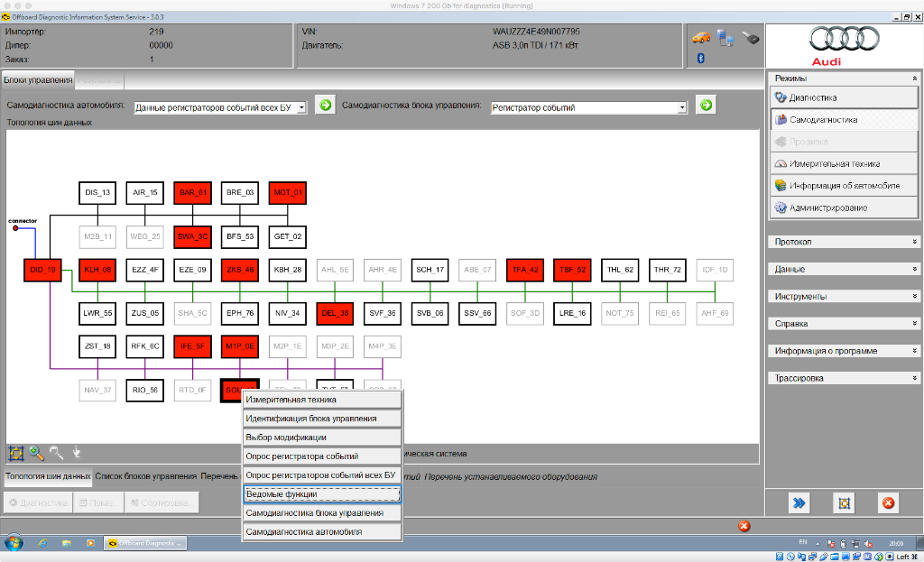Image resolution: width=924 pixels, height=562 pixels.
Task: Choose Ведомые функции from context menu
Action: tap(321, 494)
